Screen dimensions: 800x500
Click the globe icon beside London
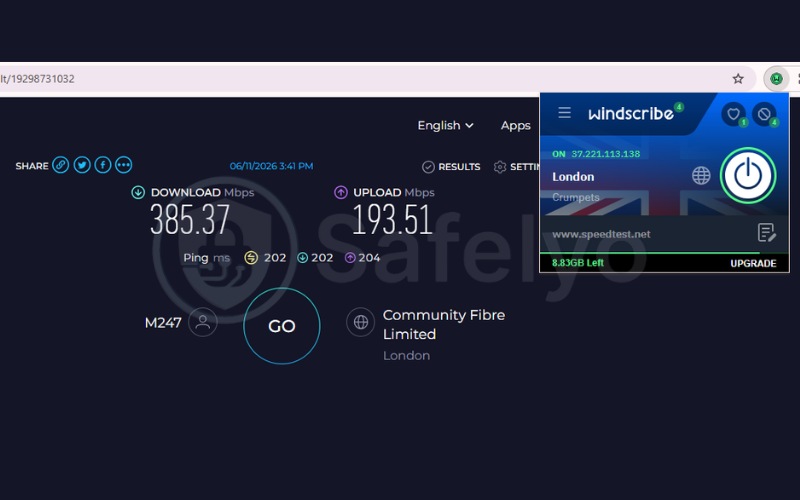pos(701,176)
